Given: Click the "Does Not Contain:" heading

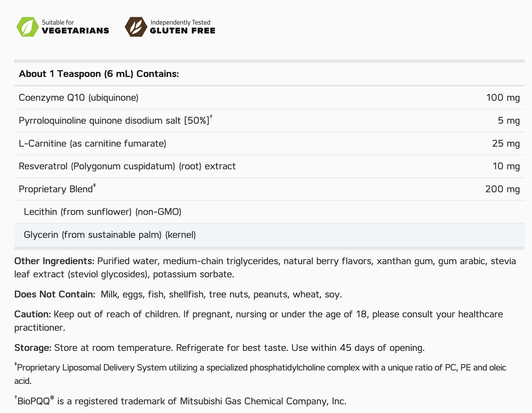Looking at the screenshot, I should [55, 294].
